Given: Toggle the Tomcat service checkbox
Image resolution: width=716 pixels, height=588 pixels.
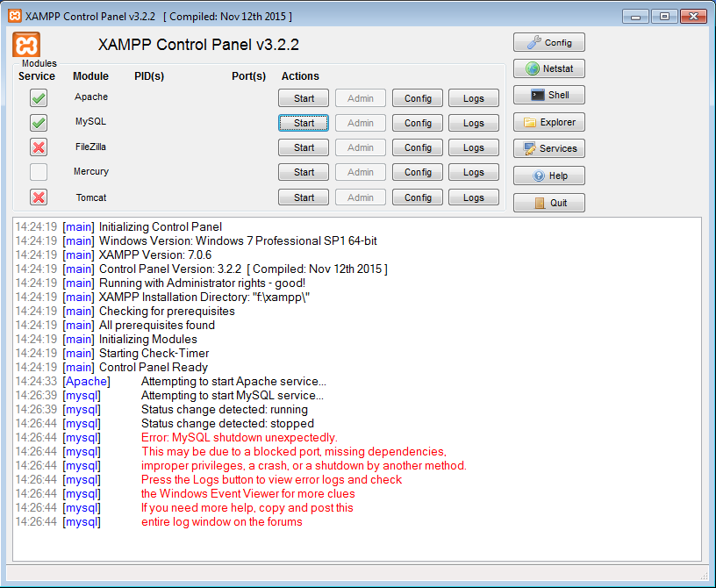Looking at the screenshot, I should pyautogui.click(x=39, y=197).
